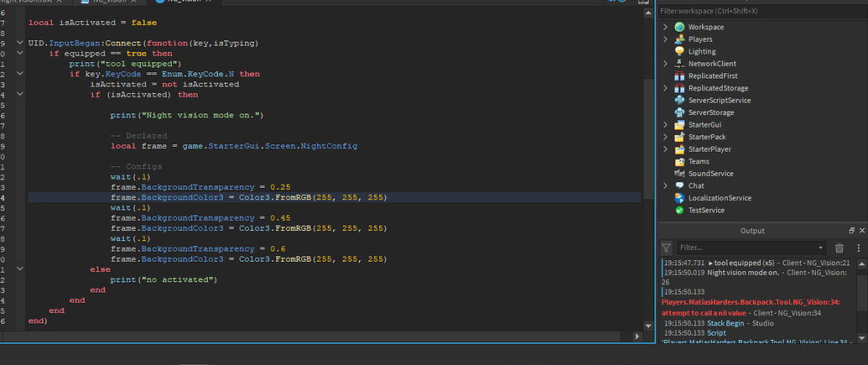The height and width of the screenshot is (365, 868).
Task: Click the Output panel scroll-down arrow
Action: pyautogui.click(x=862, y=337)
